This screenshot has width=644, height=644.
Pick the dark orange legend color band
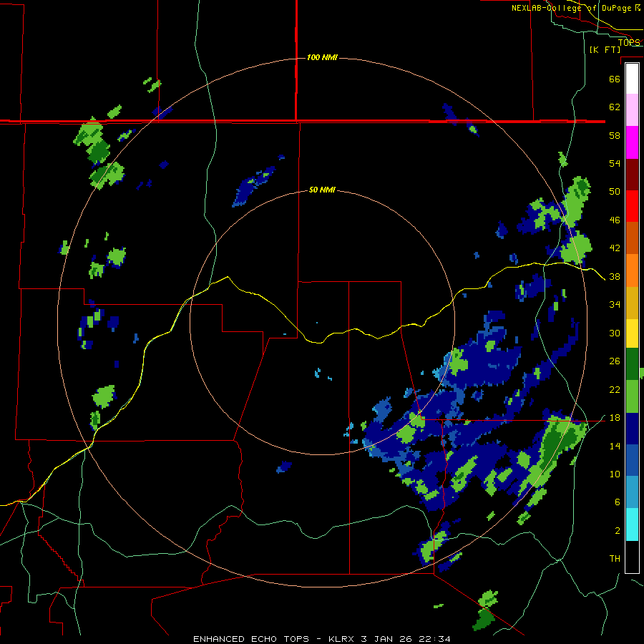(632, 238)
